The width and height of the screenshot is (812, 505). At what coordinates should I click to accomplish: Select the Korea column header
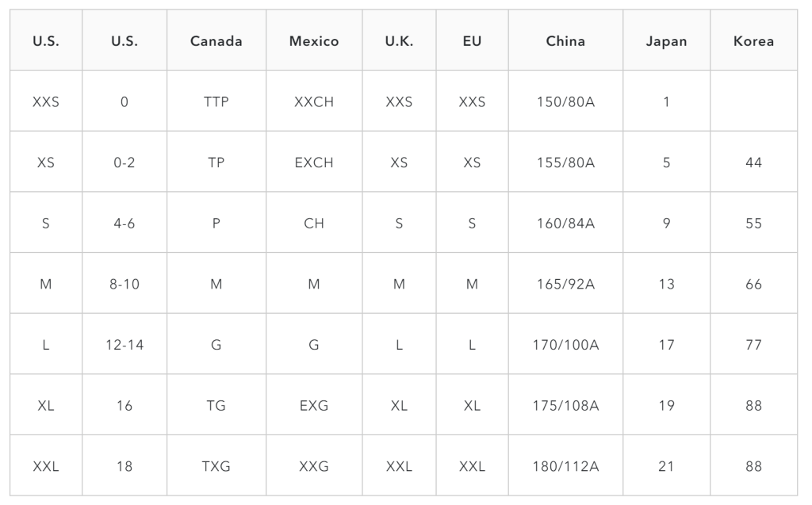pos(753,41)
